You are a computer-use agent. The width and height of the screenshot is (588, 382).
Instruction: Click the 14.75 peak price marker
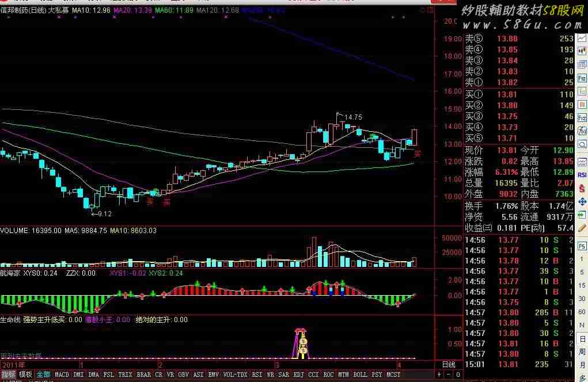352,117
